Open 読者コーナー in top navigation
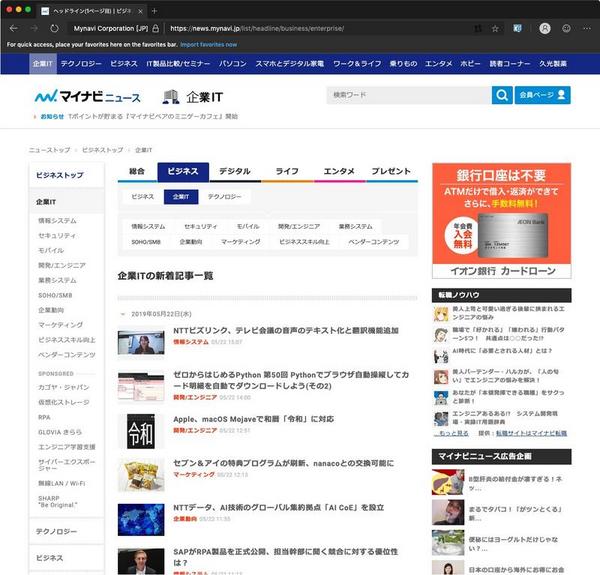The height and width of the screenshot is (575, 600). click(510, 64)
